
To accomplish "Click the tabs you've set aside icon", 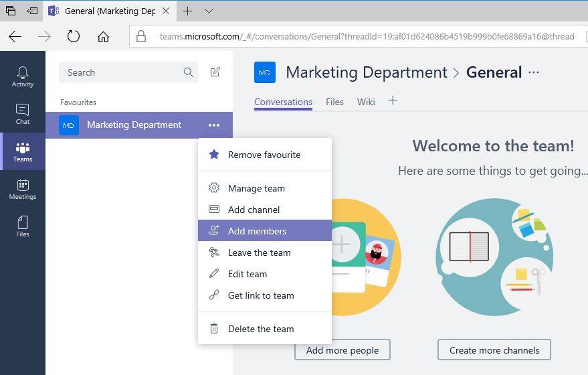I will [x=11, y=11].
